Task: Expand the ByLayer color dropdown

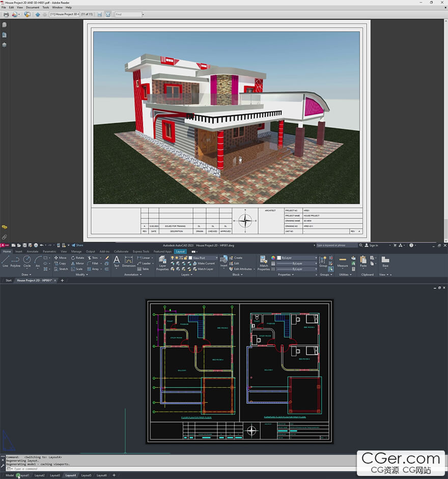Action: click(315, 258)
